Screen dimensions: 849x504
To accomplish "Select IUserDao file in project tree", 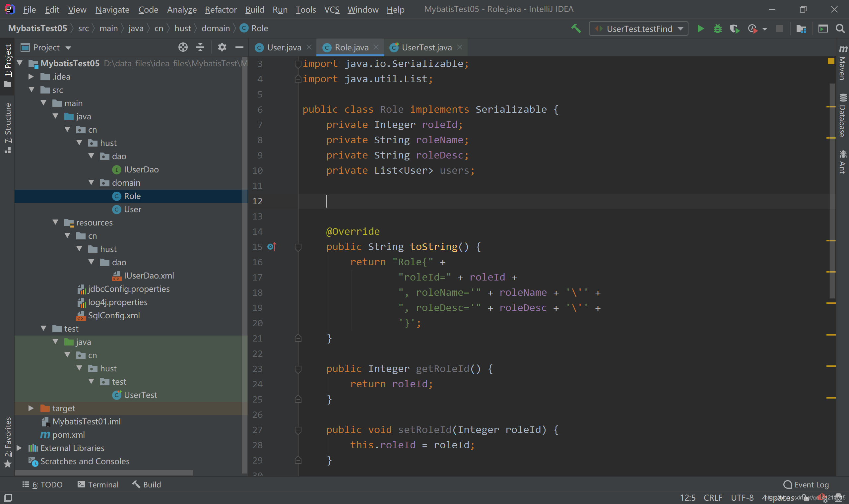I will pyautogui.click(x=140, y=169).
